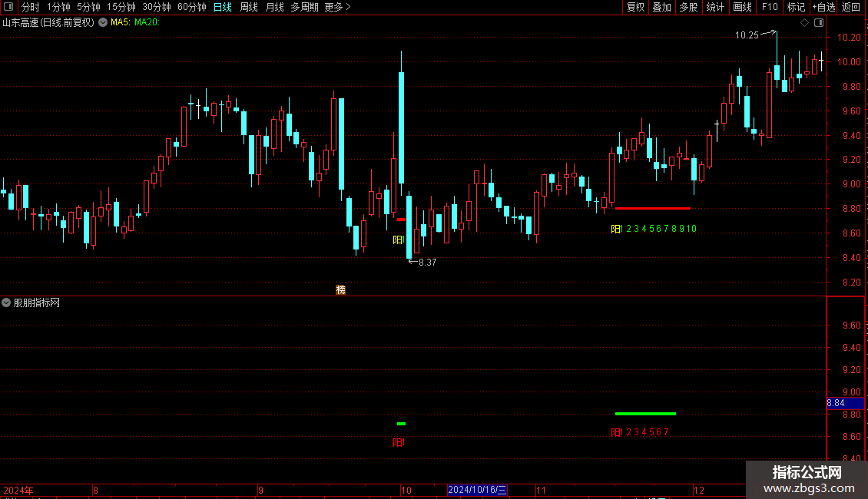
Task: Switch to 5分钟 period tab
Action: (x=88, y=7)
